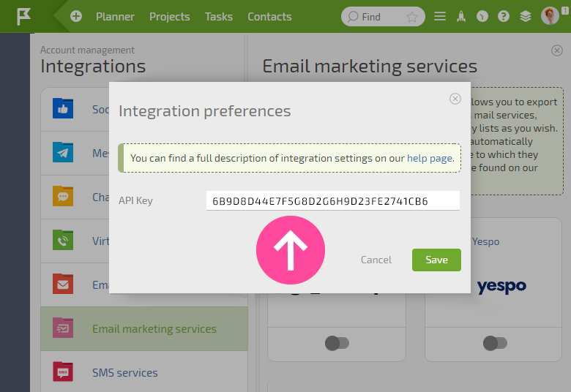The width and height of the screenshot is (571, 392).
Task: Open the user avatar profile
Action: point(550,16)
